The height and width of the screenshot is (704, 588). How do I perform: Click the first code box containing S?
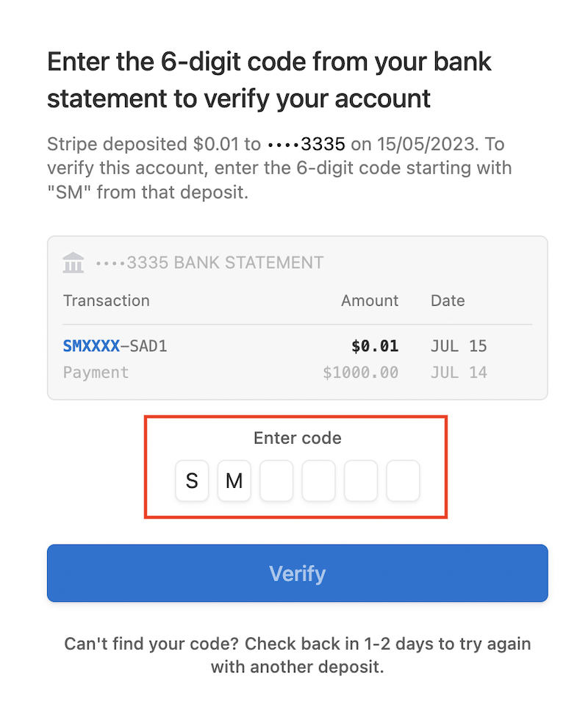pos(192,481)
